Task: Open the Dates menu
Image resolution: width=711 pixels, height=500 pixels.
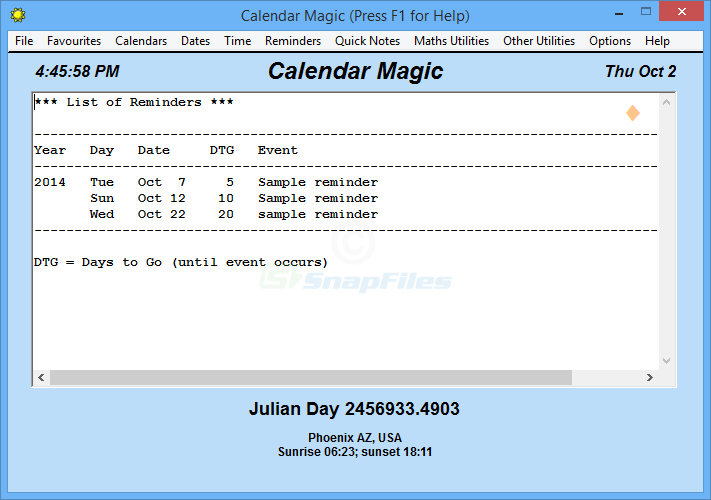Action: pos(195,41)
